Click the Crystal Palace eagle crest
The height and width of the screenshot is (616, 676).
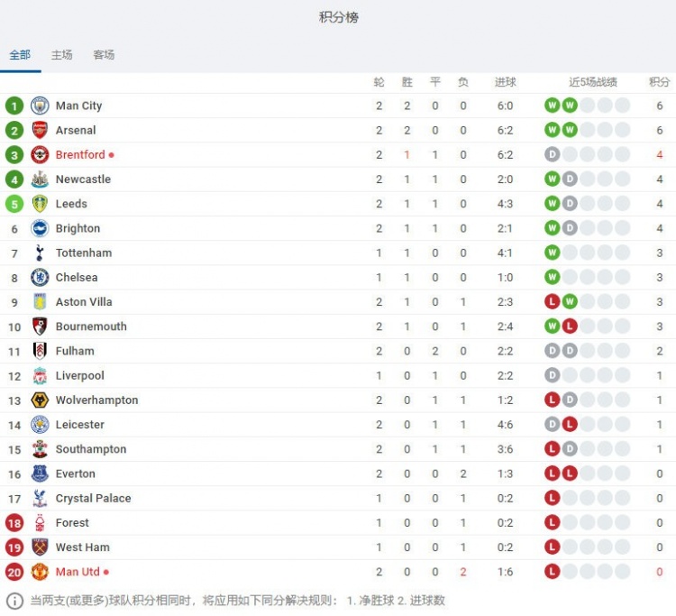40,498
